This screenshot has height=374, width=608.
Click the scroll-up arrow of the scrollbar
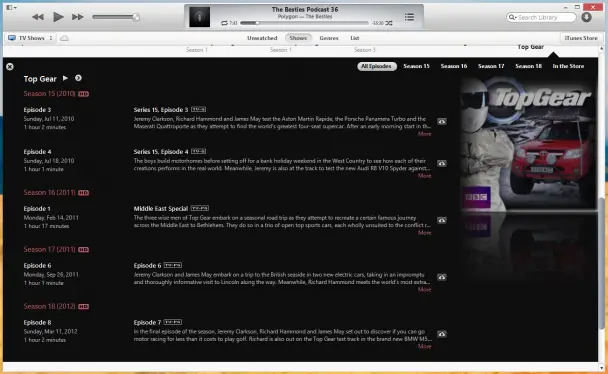coord(602,48)
